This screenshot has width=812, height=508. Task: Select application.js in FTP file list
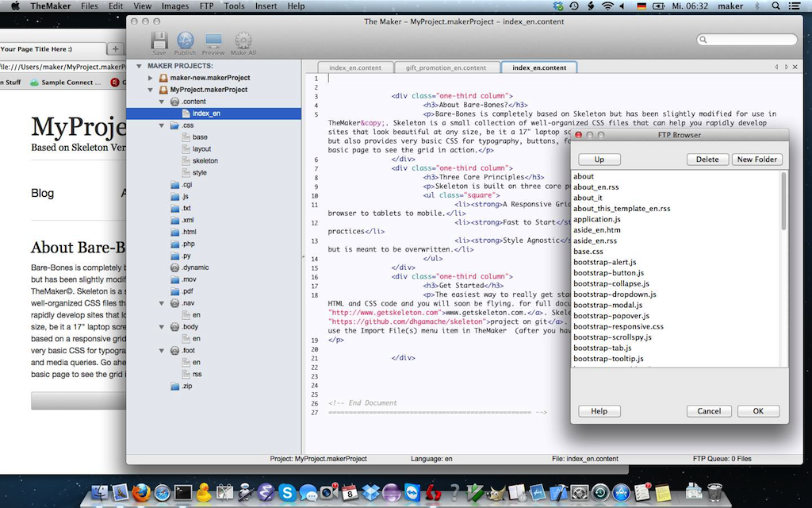coord(596,219)
